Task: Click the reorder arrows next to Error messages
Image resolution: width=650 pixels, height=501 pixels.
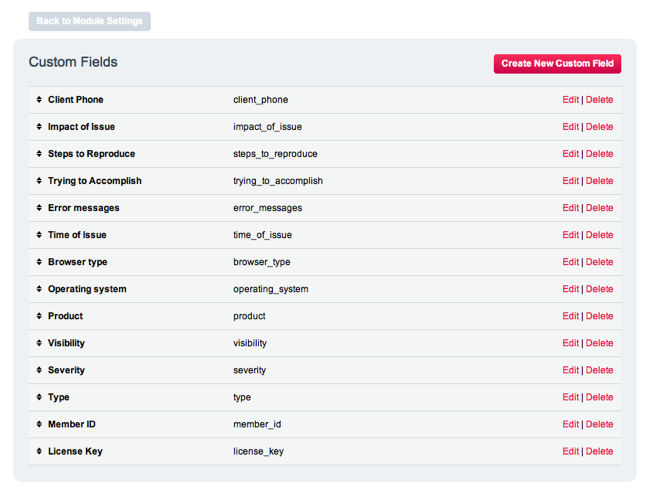Action: point(39,208)
